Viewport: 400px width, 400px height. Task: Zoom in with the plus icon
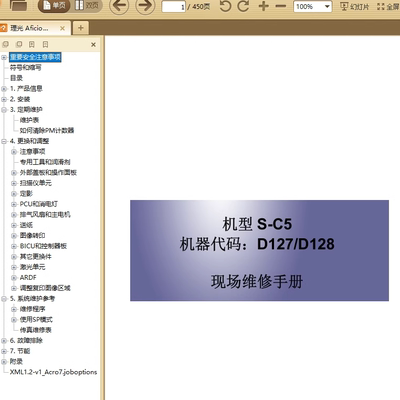coord(264,6)
